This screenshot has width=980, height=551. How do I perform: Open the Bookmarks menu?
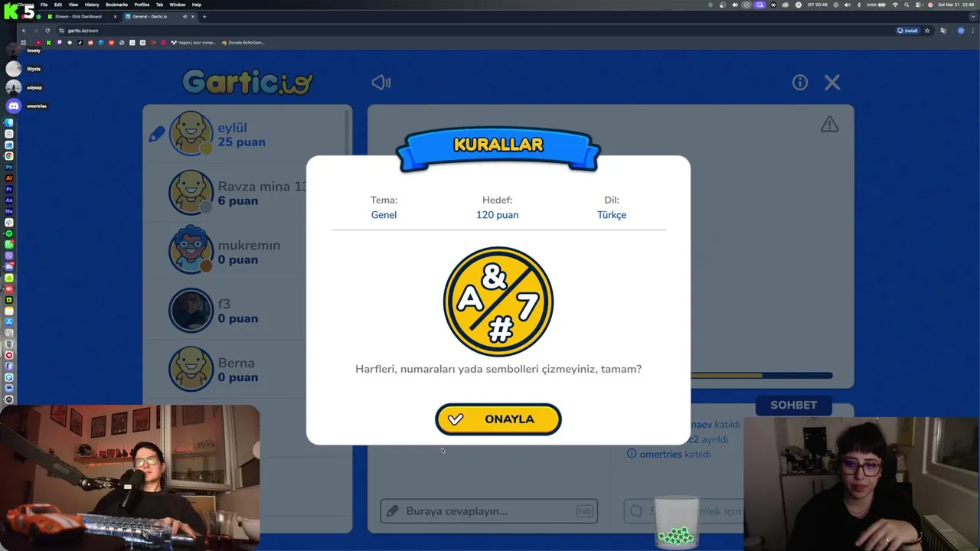[x=116, y=5]
